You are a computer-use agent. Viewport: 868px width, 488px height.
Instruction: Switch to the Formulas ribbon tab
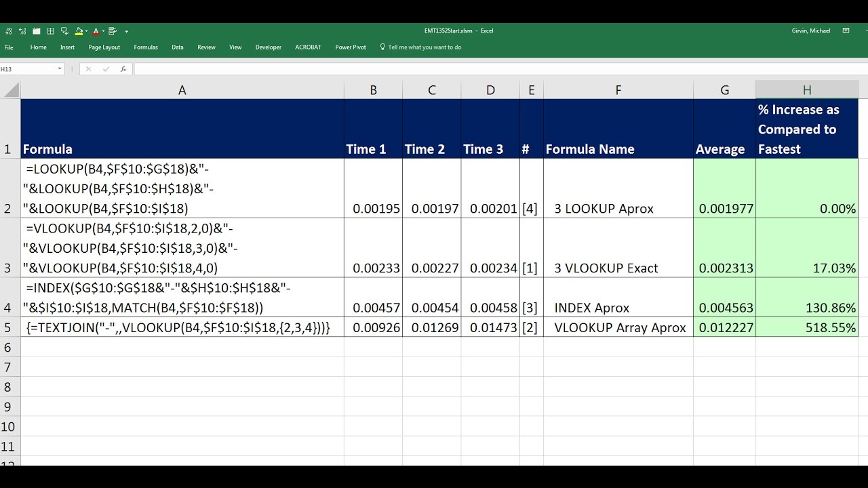pyautogui.click(x=146, y=47)
